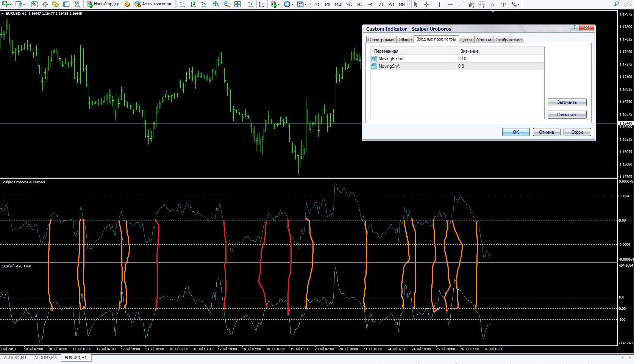Toggle the H1 timeframe button
Viewport: 634px width, 364px height.
click(x=359, y=4)
